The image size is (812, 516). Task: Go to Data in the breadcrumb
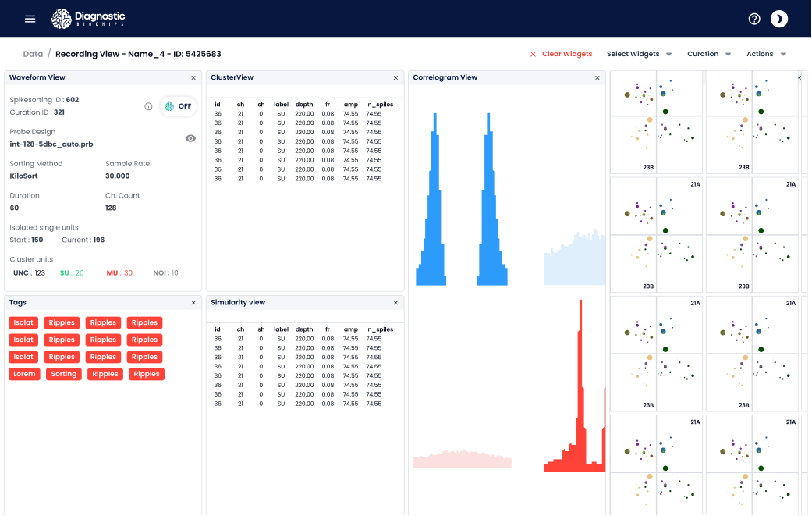33,54
